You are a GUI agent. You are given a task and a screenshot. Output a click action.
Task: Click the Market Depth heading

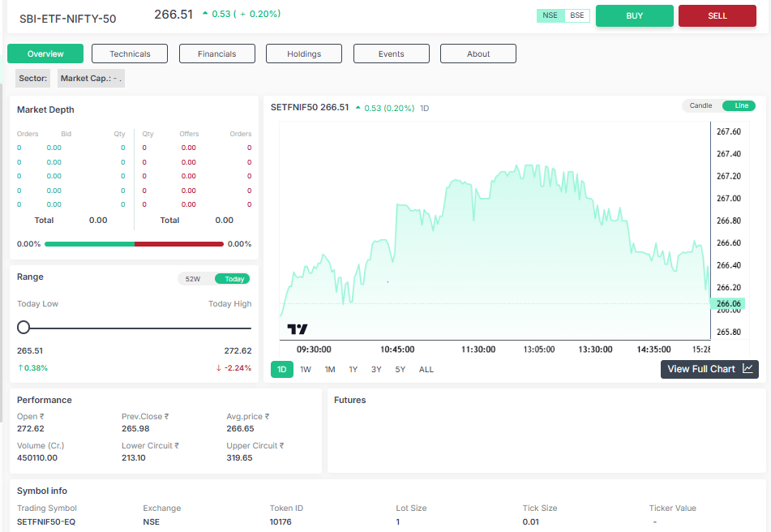[x=45, y=109]
